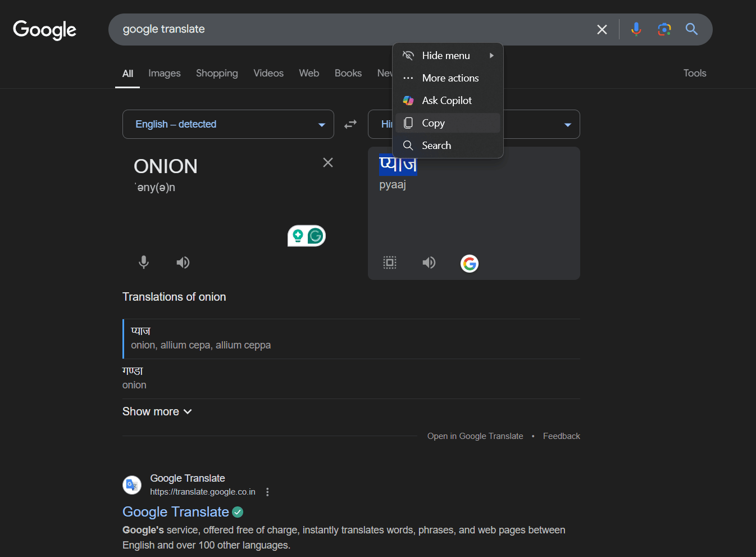Open target language dropdown arrow
Image resolution: width=756 pixels, height=557 pixels.
[567, 125]
